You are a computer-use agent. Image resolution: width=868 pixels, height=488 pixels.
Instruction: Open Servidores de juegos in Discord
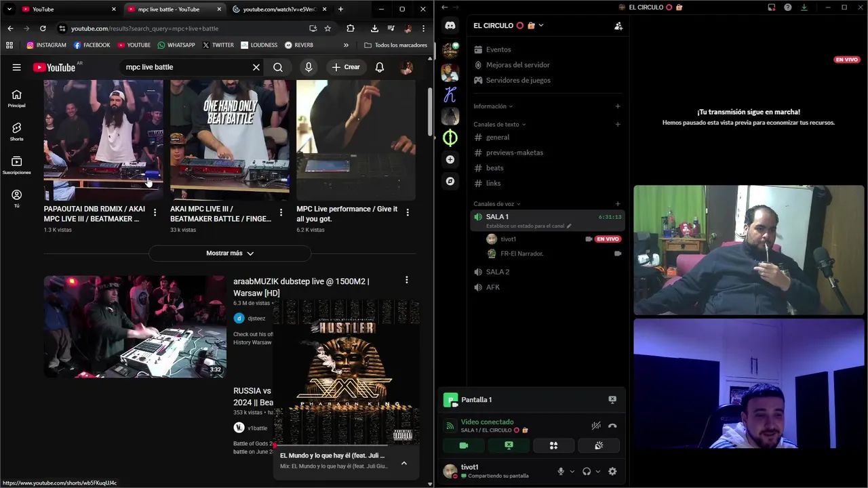[x=547, y=80]
